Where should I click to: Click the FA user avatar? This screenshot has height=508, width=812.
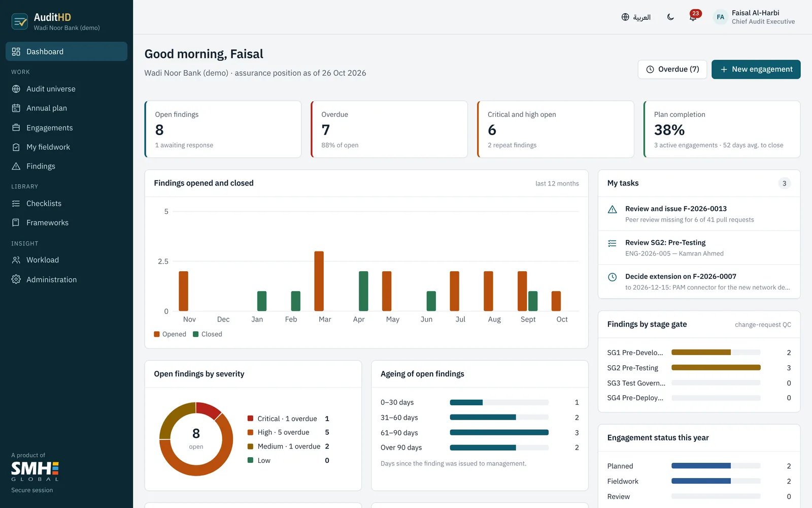pos(720,17)
